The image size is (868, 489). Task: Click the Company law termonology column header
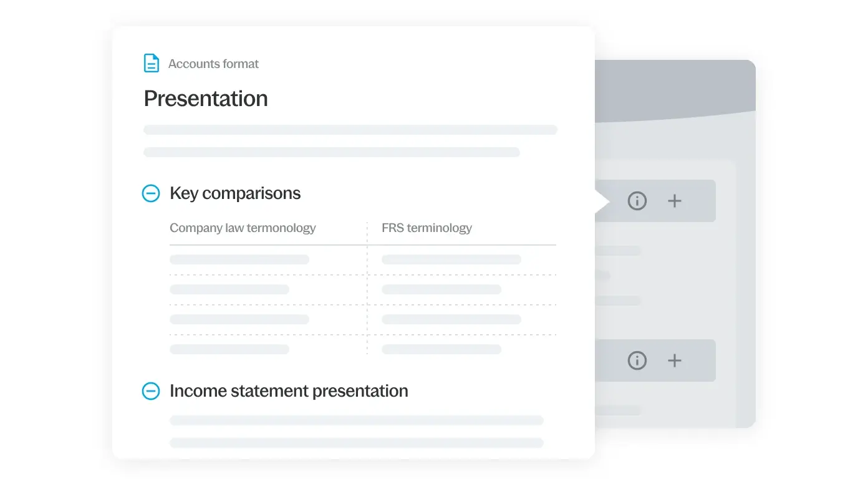pyautogui.click(x=243, y=228)
